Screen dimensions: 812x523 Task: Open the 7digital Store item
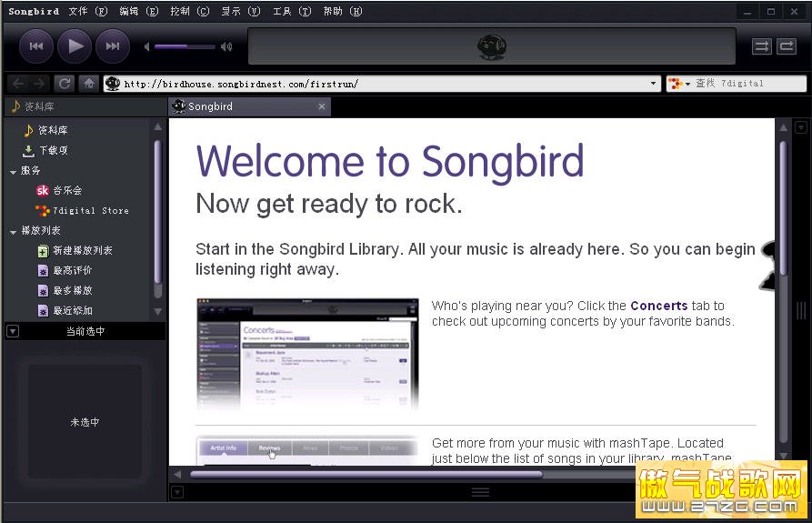83,211
